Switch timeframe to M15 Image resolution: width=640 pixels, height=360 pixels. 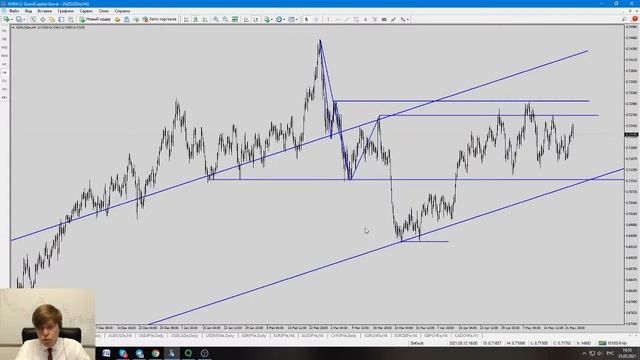(x=4, y=47)
